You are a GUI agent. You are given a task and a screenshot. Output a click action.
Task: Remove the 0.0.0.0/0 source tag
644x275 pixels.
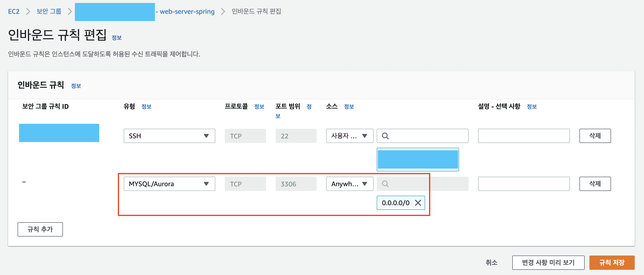coord(418,203)
